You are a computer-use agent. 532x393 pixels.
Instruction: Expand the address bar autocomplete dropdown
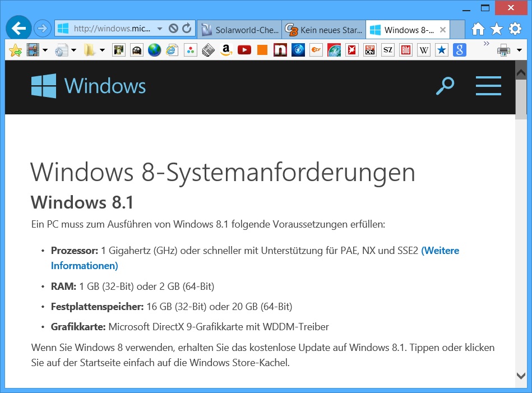[160, 29]
